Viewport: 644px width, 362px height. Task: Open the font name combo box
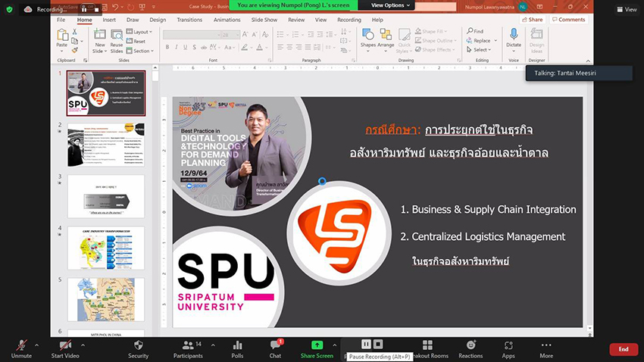(191, 35)
